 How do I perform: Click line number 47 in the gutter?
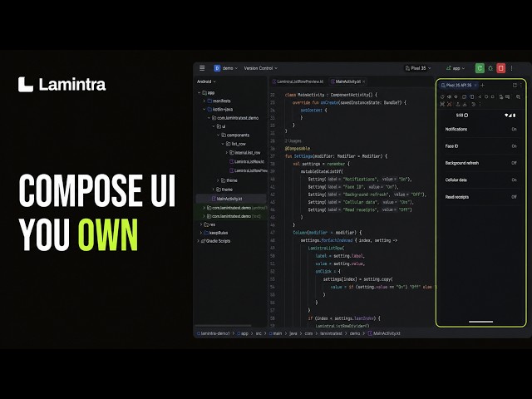point(273,233)
